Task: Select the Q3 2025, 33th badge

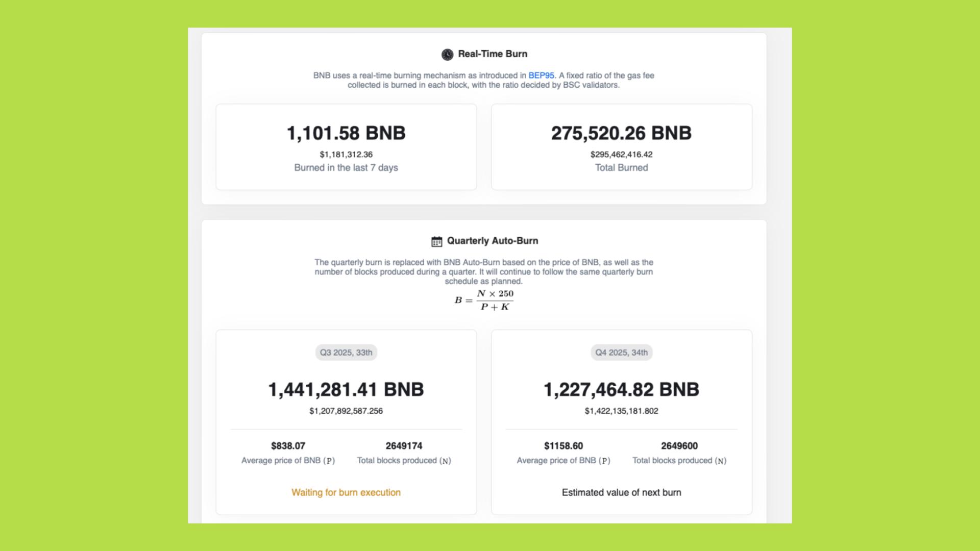Action: coord(346,353)
